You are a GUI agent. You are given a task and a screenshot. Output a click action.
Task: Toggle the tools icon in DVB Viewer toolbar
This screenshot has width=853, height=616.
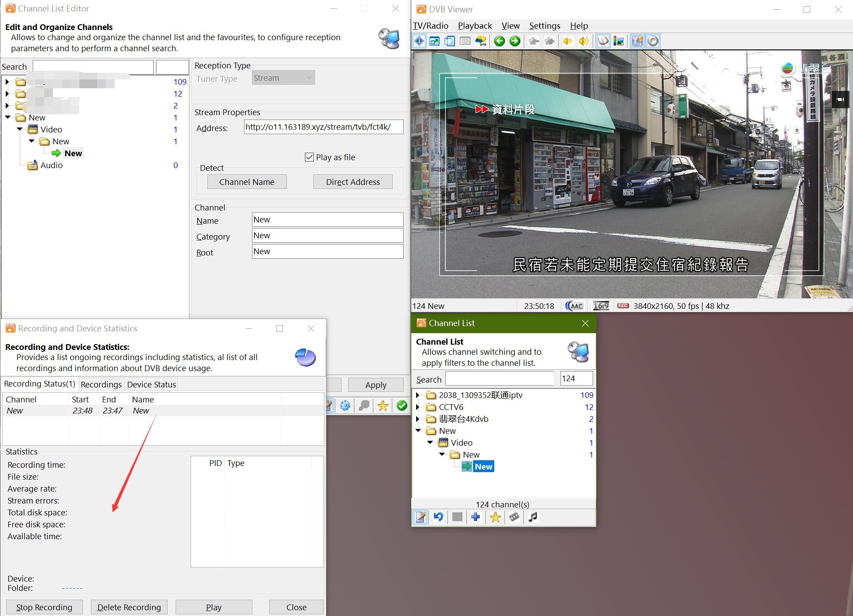[x=637, y=41]
